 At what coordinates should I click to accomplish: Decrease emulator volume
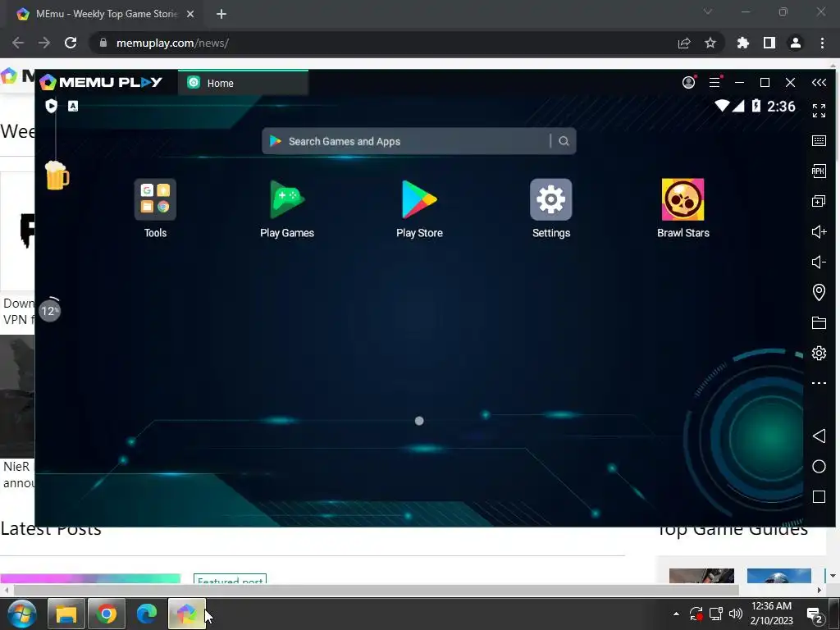[x=819, y=262]
